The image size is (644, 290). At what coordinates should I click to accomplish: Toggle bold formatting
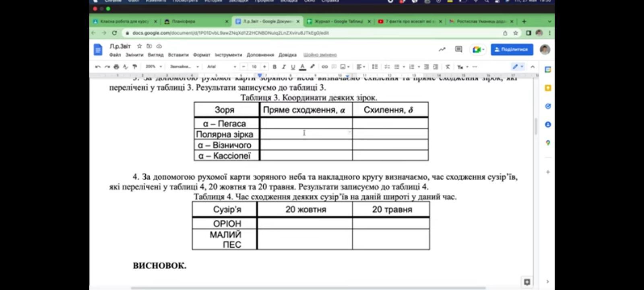pos(275,67)
